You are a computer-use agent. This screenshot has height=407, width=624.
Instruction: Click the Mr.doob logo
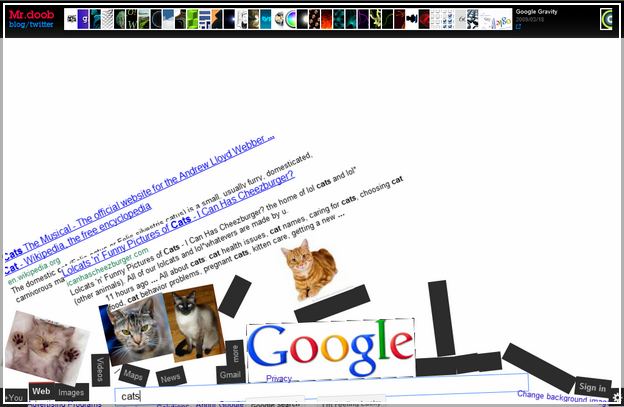tap(31, 15)
